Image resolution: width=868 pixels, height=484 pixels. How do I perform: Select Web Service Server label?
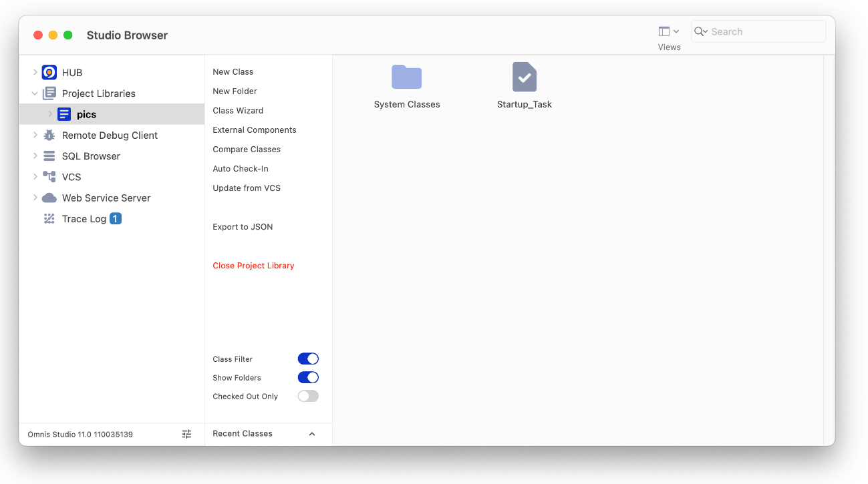pyautogui.click(x=106, y=198)
